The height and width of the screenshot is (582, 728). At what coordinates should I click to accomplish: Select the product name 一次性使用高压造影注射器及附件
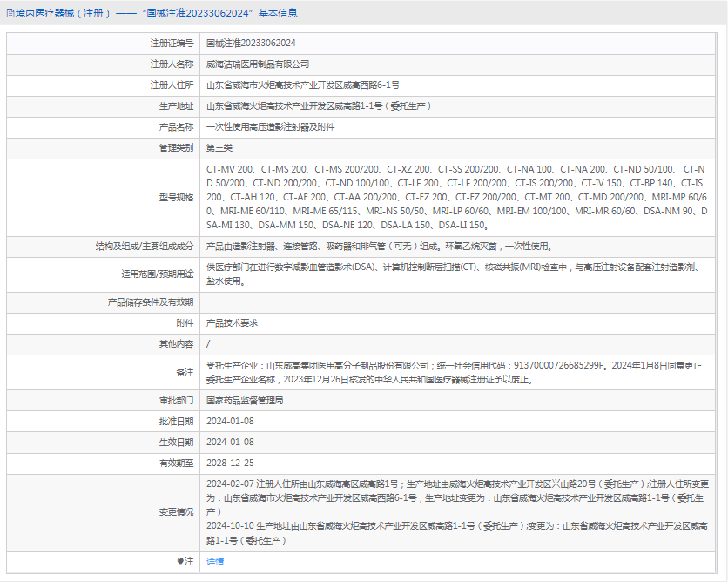point(270,127)
